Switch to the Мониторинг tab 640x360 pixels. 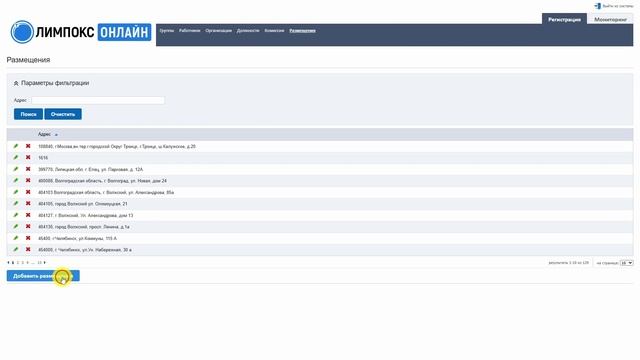(611, 19)
